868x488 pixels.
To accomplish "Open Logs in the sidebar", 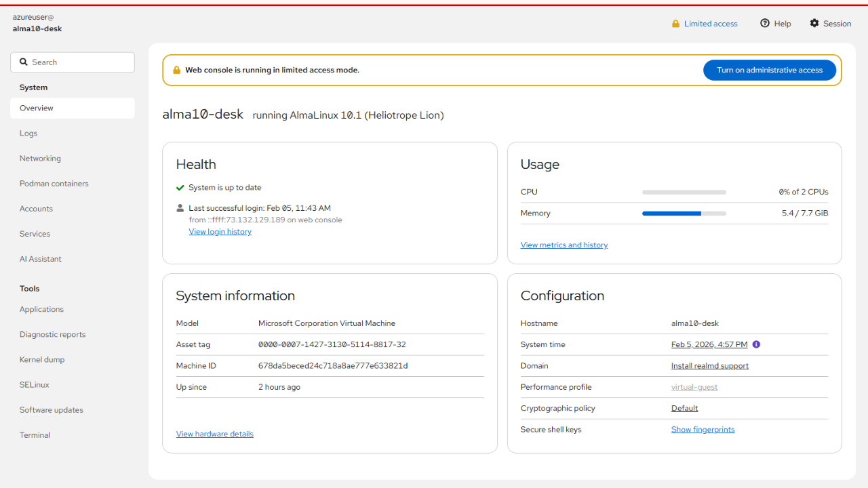I will pos(73,134).
